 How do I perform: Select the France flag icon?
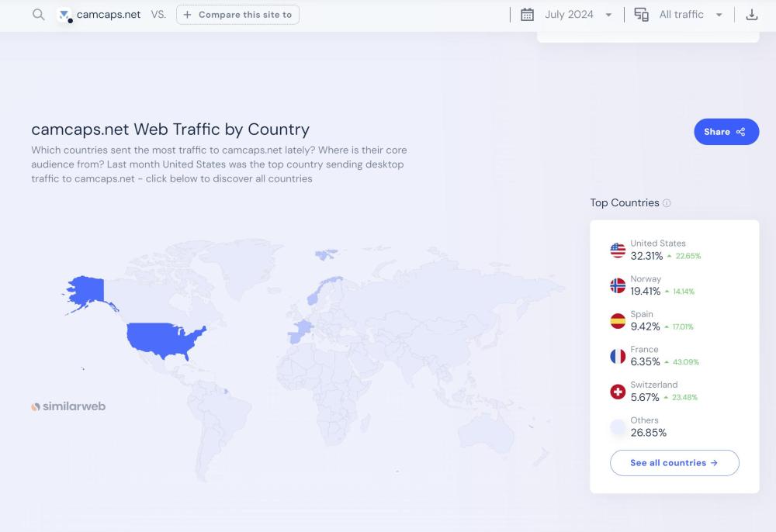point(618,356)
